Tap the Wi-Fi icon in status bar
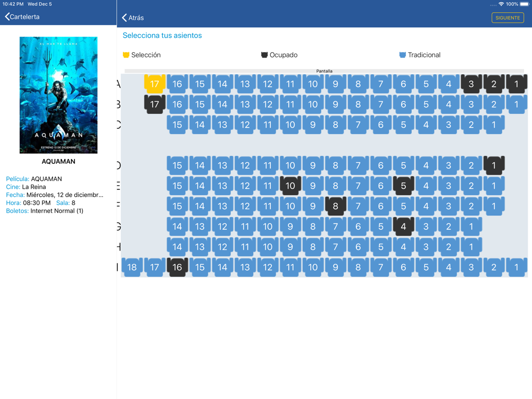532x399 pixels. click(501, 4)
